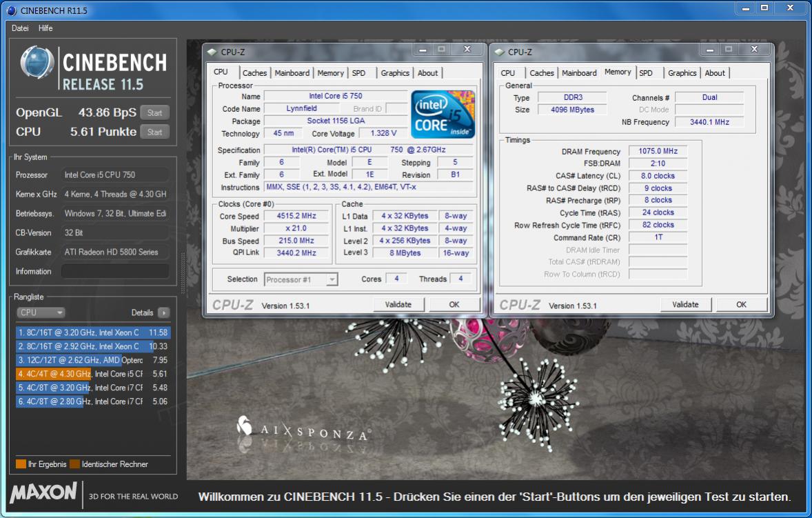
Task: Click the Cinebench globe logo icon
Action: click(37, 63)
